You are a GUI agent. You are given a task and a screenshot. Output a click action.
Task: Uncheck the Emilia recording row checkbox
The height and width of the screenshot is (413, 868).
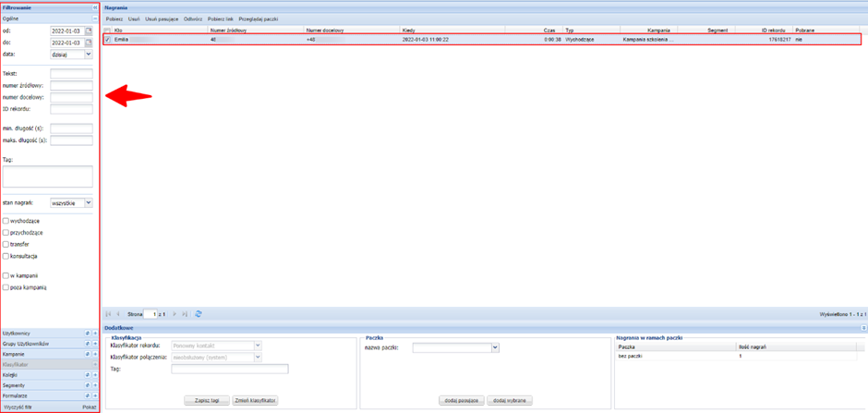(x=107, y=40)
